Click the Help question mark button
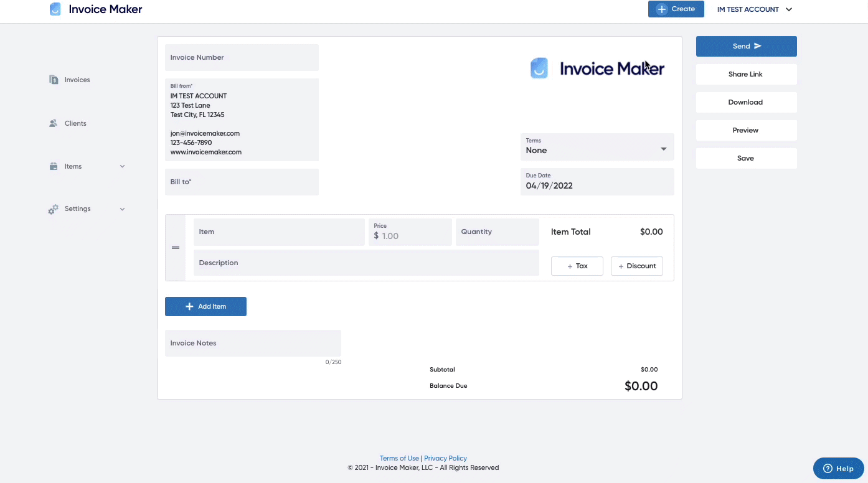Screen dimensions: 868x483 (x=838, y=469)
